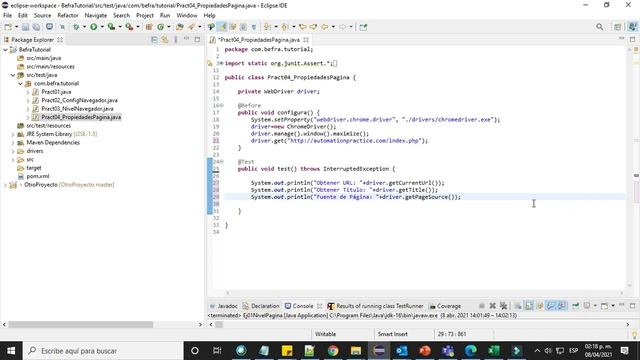Click the Open Type icon
This screenshot has width=640, height=360.
pos(180,27)
